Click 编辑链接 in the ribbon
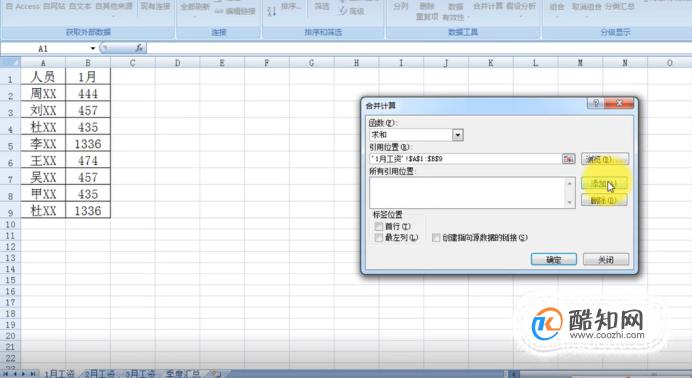692x378 pixels. pos(235,11)
